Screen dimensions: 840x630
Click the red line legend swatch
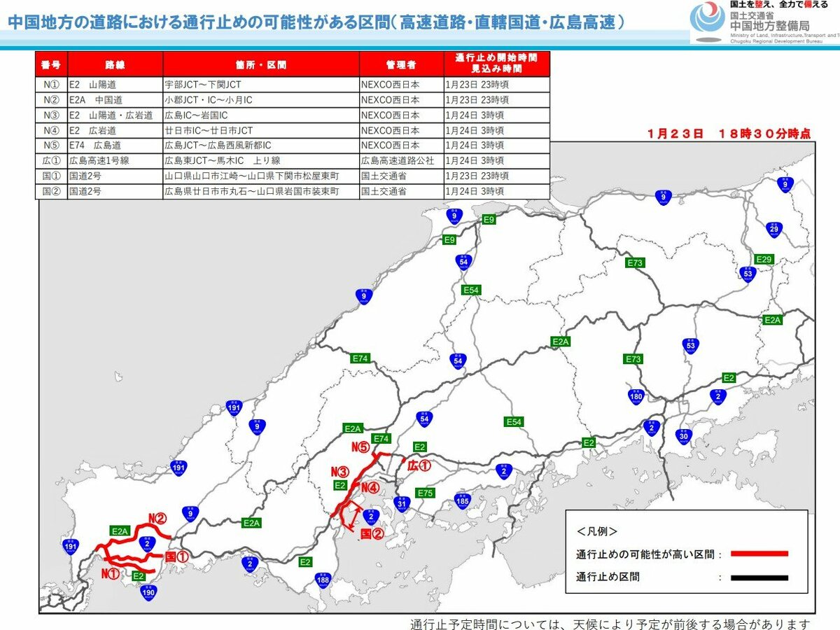coord(759,554)
